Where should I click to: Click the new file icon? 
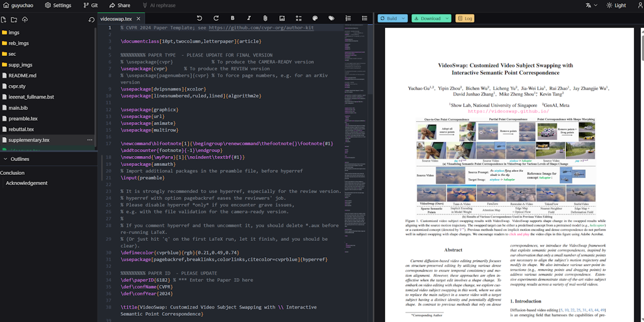tap(5, 19)
